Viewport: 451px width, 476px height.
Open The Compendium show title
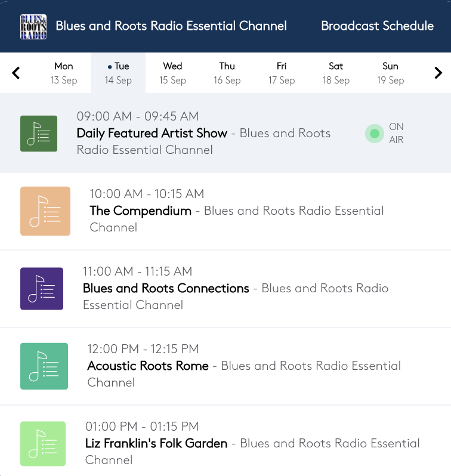tap(141, 211)
